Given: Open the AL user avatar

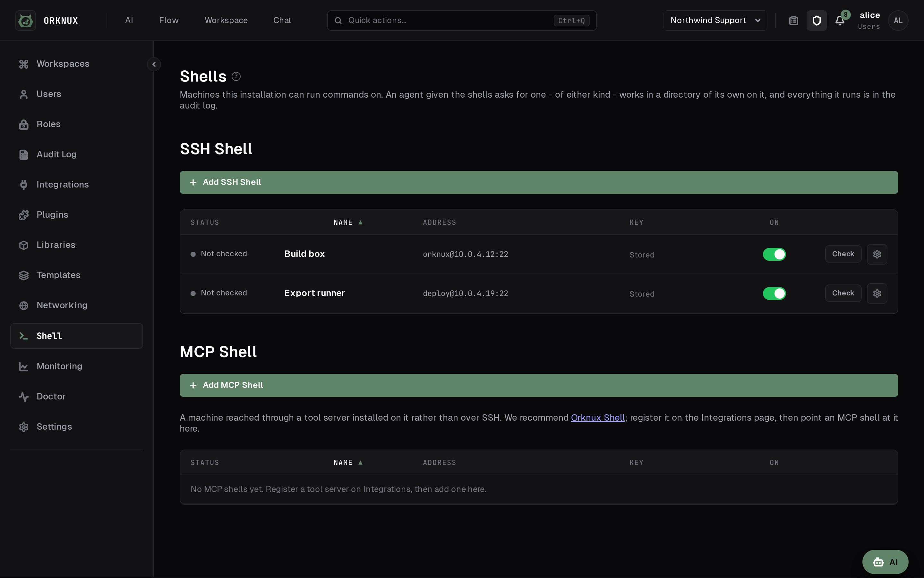Looking at the screenshot, I should pyautogui.click(x=898, y=21).
